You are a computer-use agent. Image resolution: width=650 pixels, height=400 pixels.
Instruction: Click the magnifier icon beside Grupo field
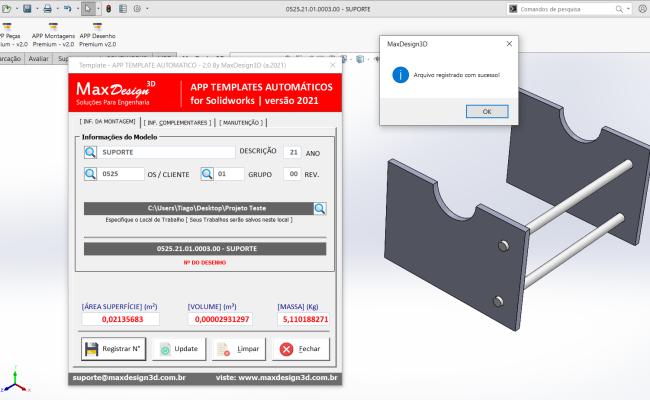[208, 174]
